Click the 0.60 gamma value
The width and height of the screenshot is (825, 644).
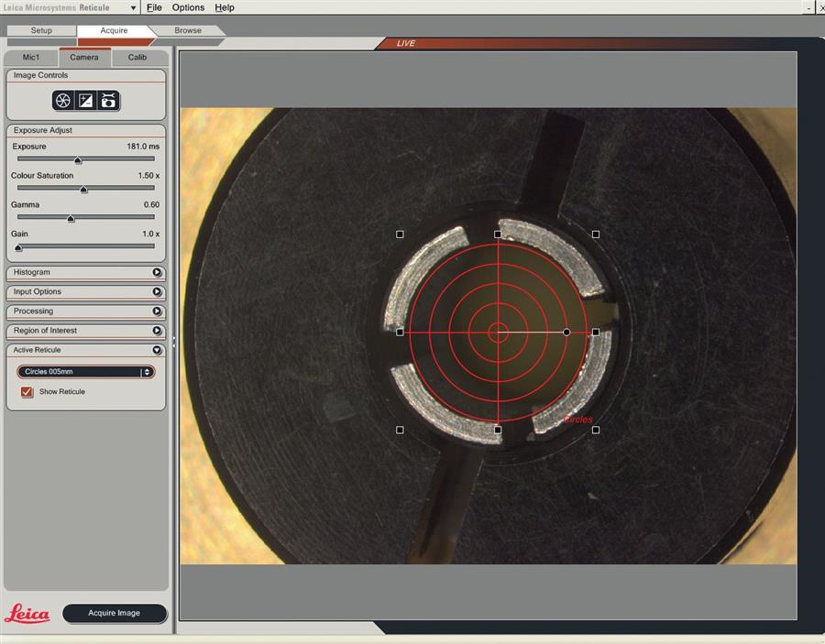[151, 204]
